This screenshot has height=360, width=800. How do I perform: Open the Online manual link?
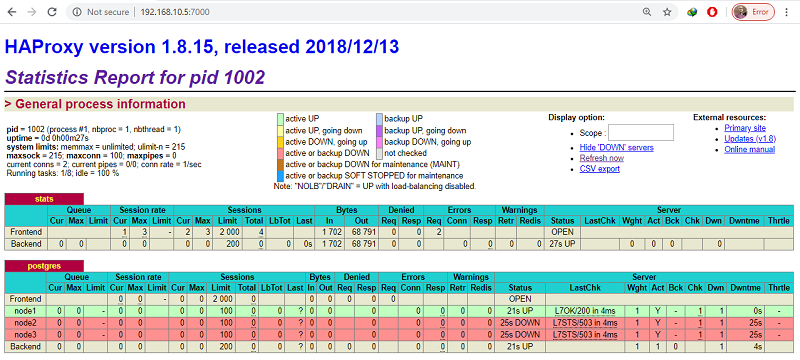point(749,149)
